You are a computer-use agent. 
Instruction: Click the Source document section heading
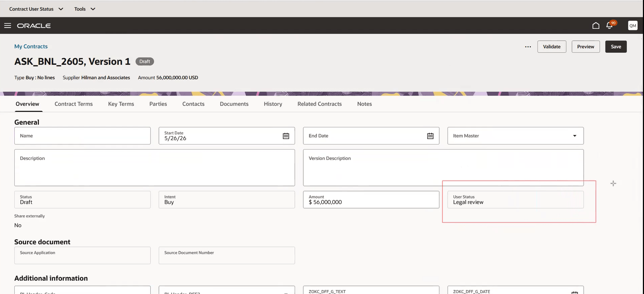coord(42,242)
